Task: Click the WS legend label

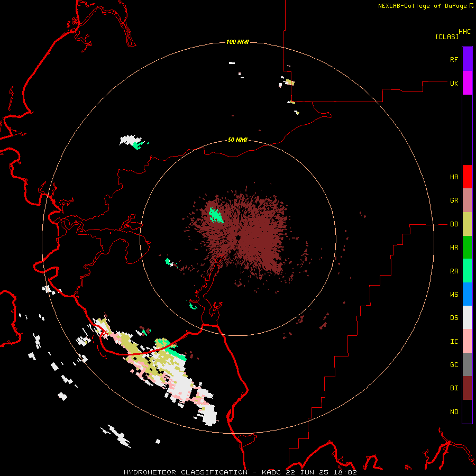Action: click(x=454, y=294)
